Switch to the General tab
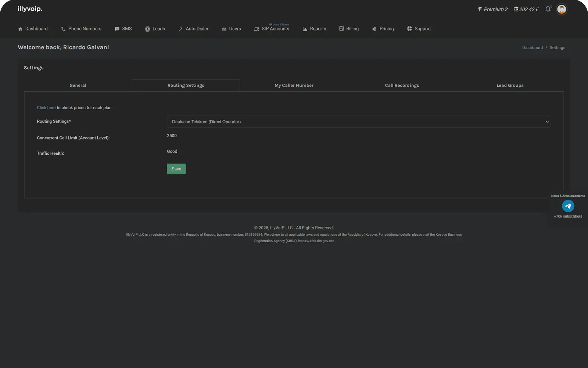This screenshot has width=588, height=368. point(78,85)
